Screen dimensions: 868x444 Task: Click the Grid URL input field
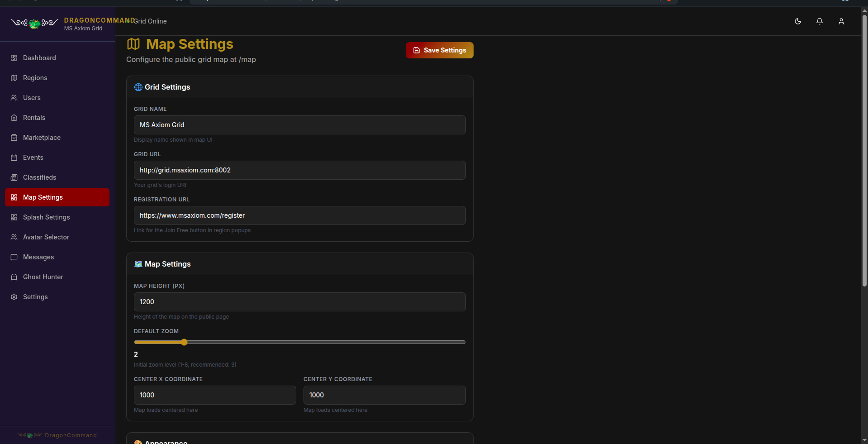coord(300,170)
